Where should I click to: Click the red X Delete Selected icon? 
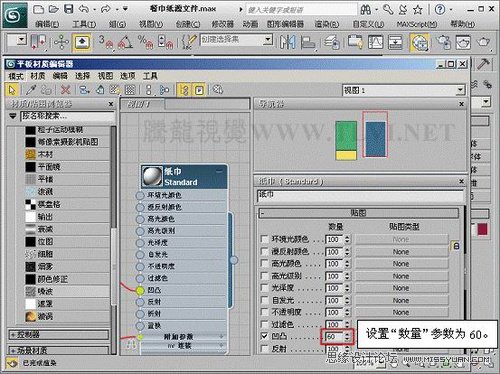click(66, 90)
